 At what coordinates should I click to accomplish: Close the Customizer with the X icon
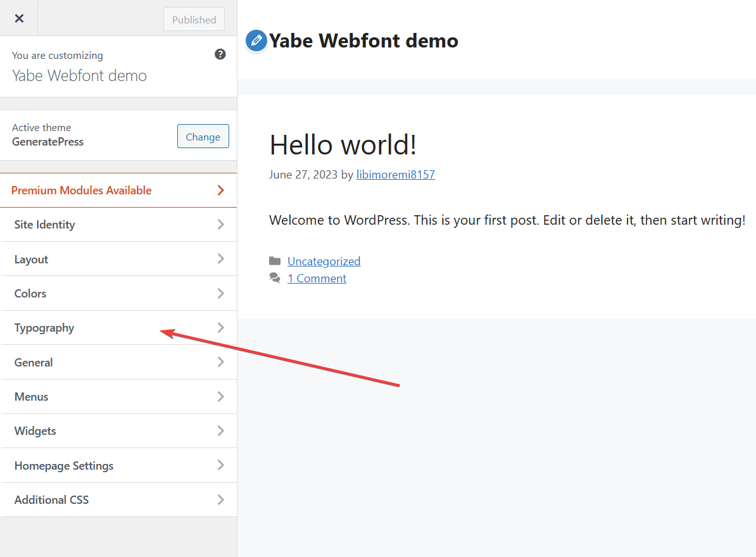pos(19,18)
